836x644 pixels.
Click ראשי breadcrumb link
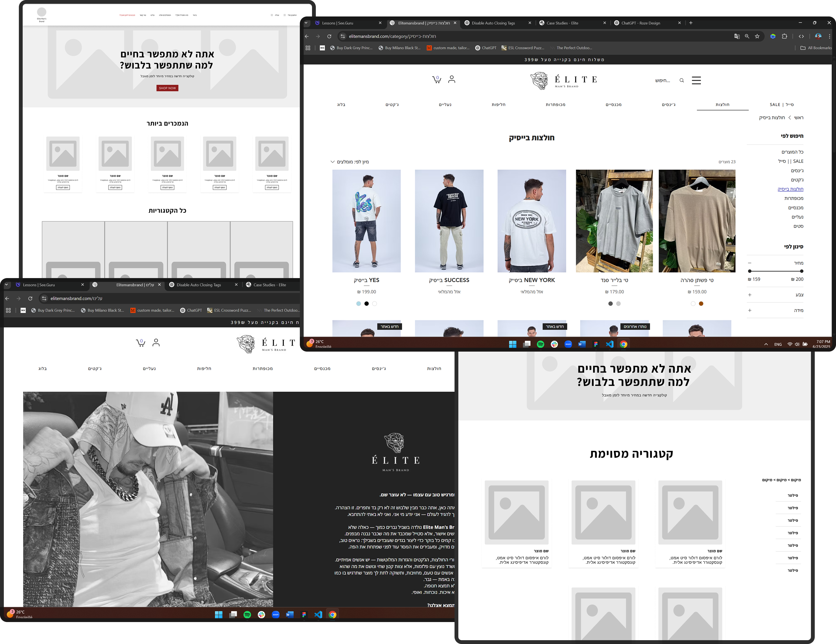(x=799, y=117)
